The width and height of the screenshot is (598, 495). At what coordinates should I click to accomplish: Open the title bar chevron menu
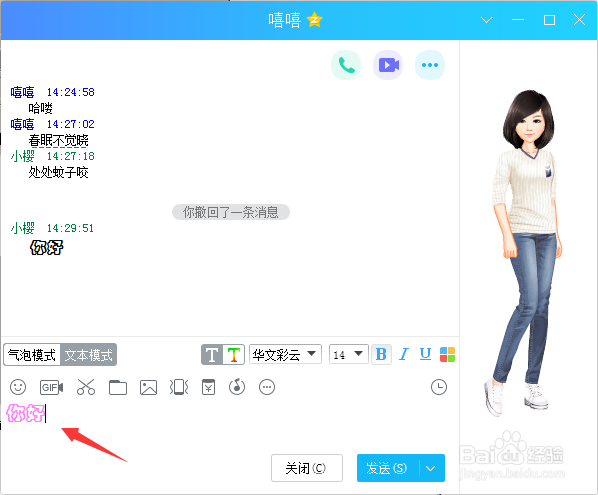[486, 20]
